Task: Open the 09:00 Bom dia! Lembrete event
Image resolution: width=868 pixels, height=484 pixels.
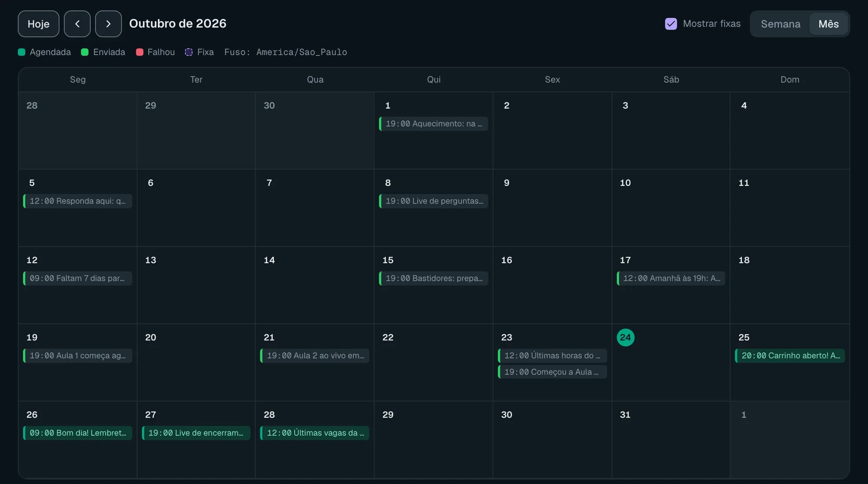Action: [78, 433]
